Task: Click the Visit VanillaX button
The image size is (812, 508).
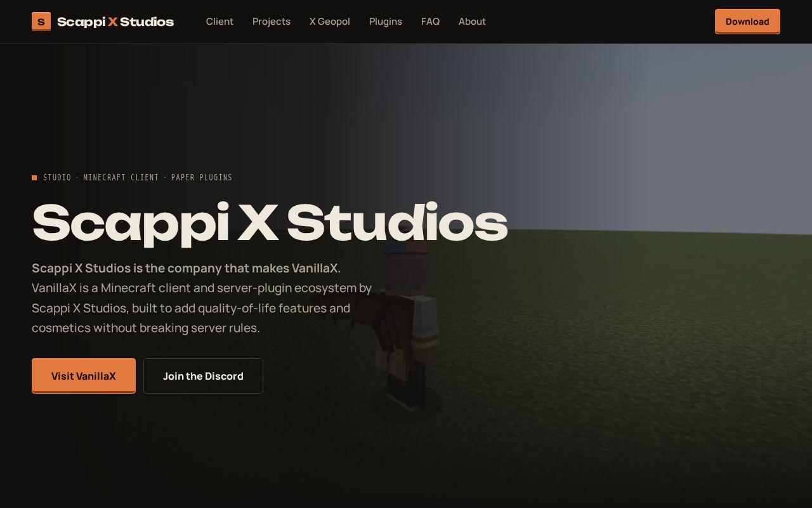Action: pyautogui.click(x=84, y=376)
